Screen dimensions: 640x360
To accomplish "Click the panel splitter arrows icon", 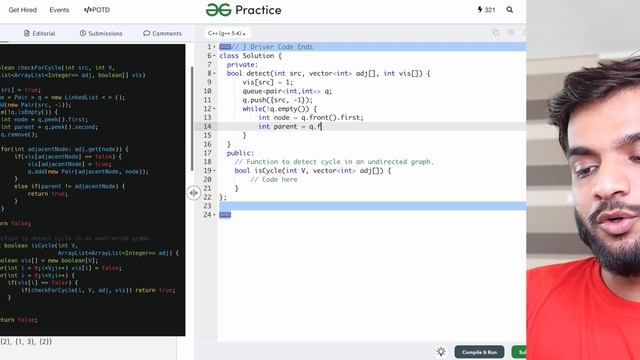I will (x=193, y=193).
